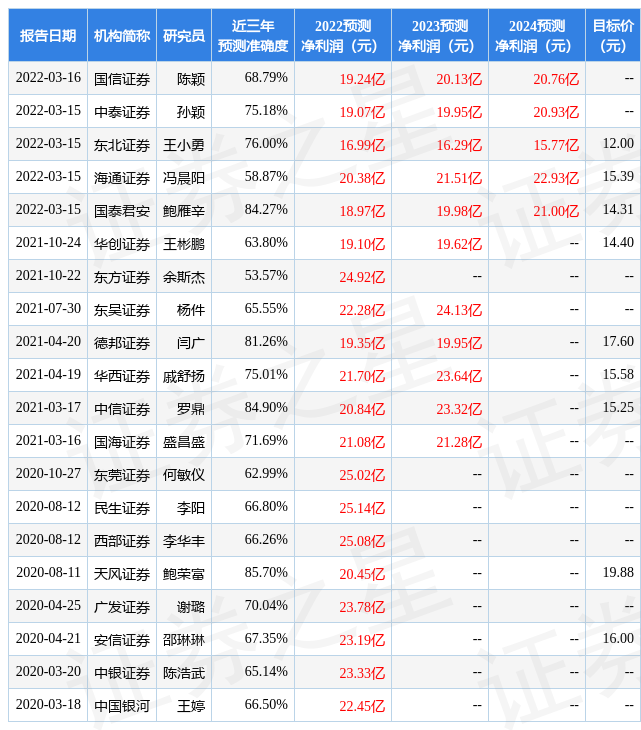Select the 东莞证券 institution cell
Viewport: 641px width, 730px height.
tap(122, 475)
